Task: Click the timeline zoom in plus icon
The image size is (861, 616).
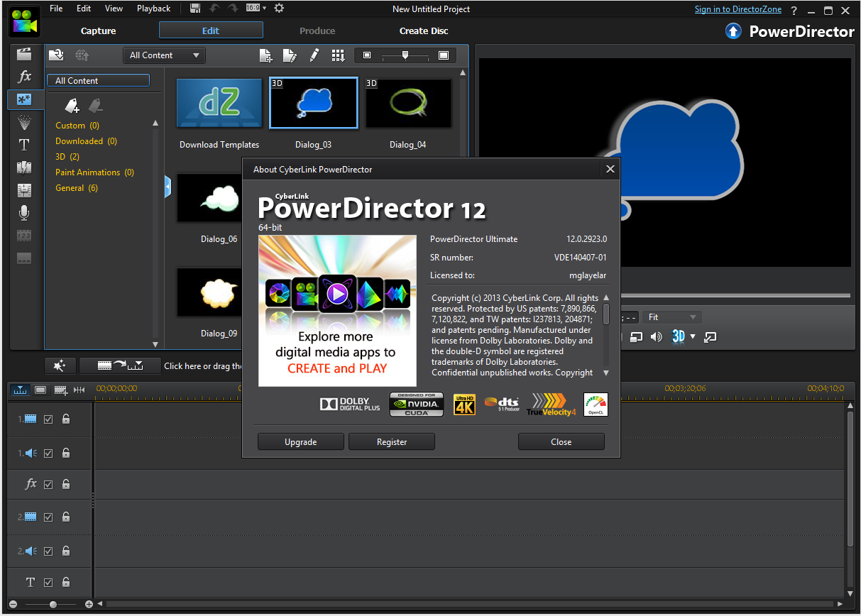Action: point(89,605)
